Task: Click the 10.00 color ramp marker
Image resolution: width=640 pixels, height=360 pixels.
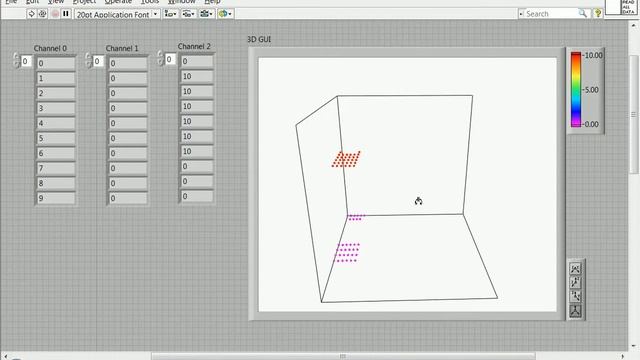Action: (593, 55)
